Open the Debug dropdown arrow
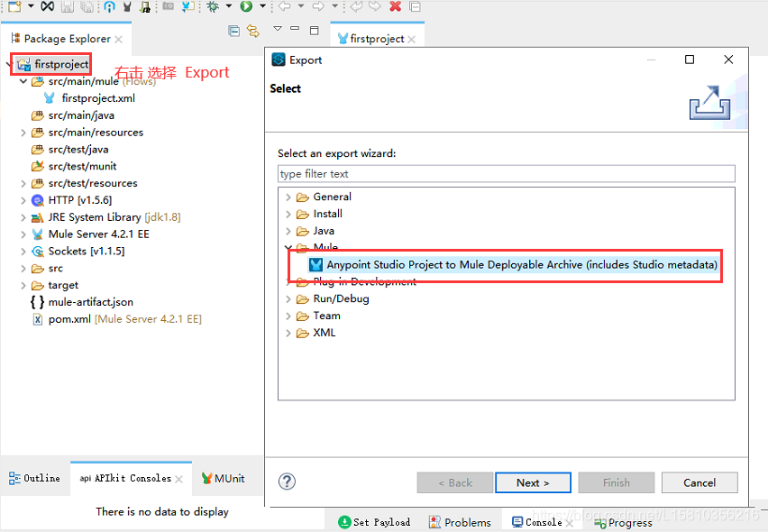 [228, 6]
